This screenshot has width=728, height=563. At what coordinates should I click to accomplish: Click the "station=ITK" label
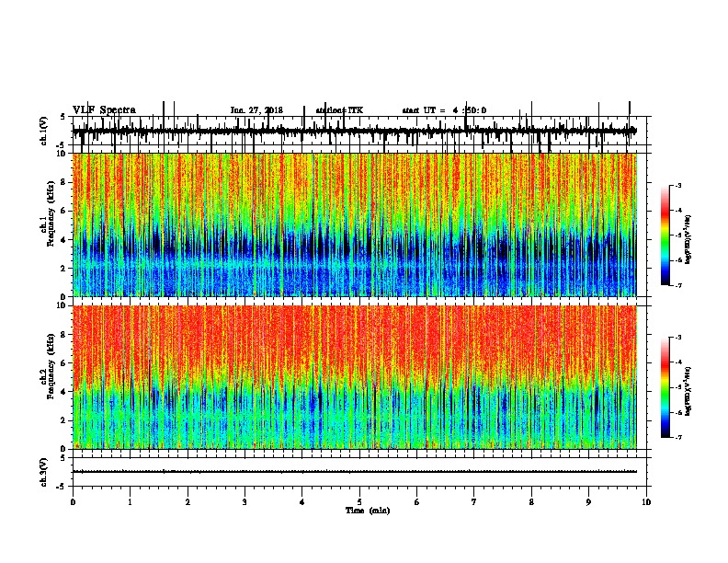[339, 110]
